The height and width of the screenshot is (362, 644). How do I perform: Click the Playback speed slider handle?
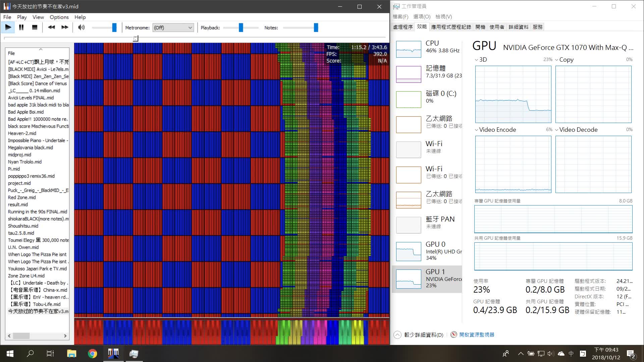coord(241,27)
